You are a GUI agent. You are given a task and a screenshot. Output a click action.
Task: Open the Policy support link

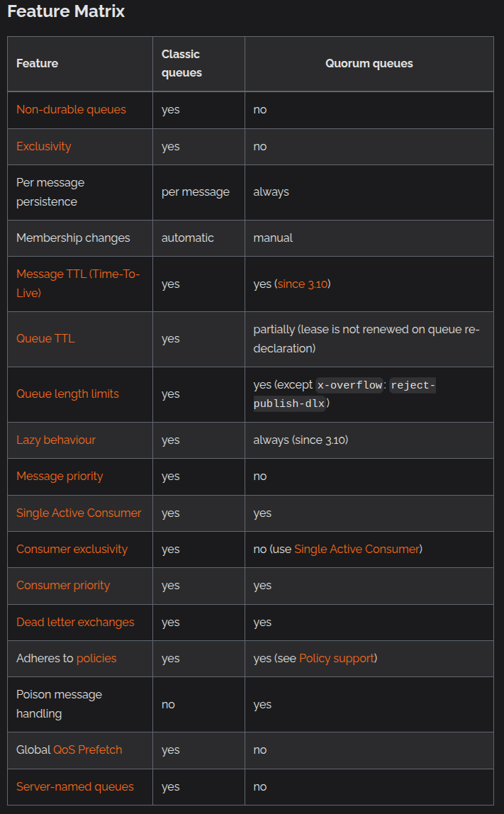pyautogui.click(x=337, y=658)
